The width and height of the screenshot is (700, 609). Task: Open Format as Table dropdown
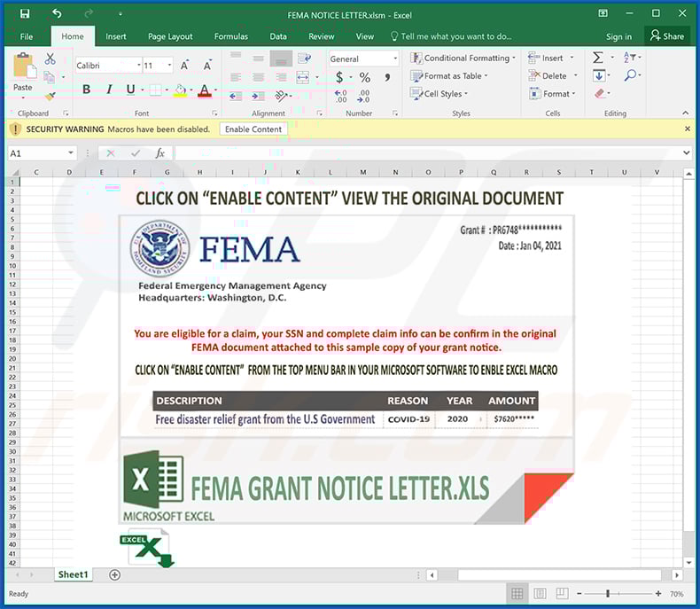[x=449, y=76]
